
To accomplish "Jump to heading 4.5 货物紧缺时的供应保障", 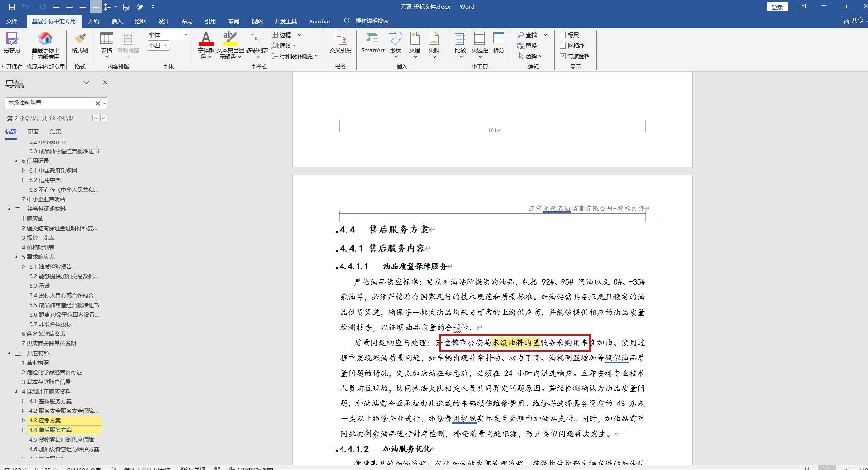I will (61, 440).
